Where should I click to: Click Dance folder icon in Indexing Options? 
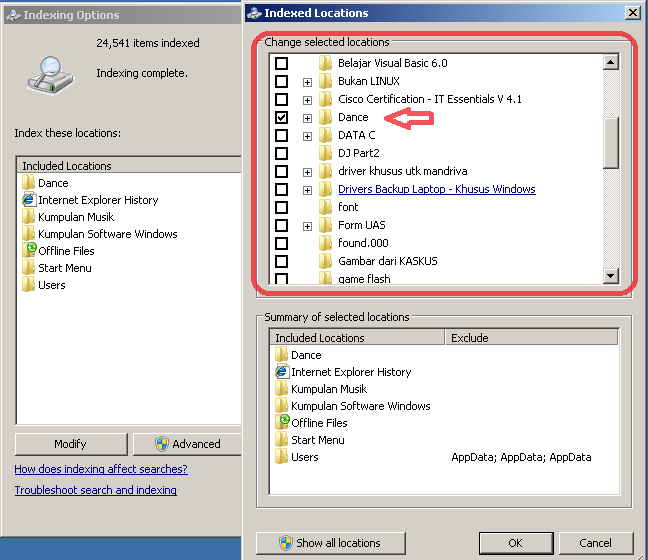[x=29, y=182]
